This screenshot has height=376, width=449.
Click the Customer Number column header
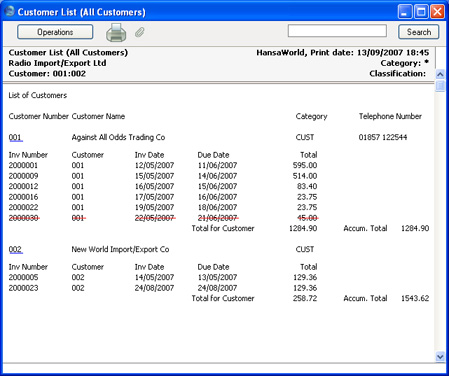39,116
